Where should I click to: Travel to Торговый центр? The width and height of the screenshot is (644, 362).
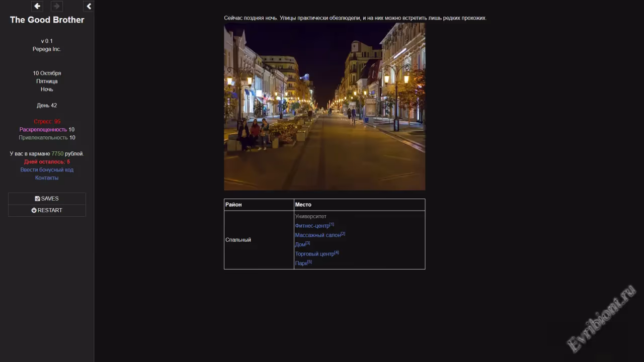[x=314, y=254]
